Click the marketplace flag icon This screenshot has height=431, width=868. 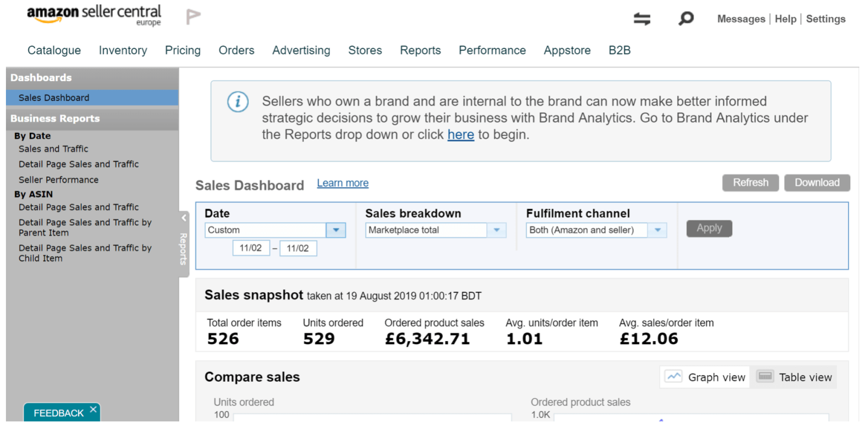pyautogui.click(x=193, y=17)
